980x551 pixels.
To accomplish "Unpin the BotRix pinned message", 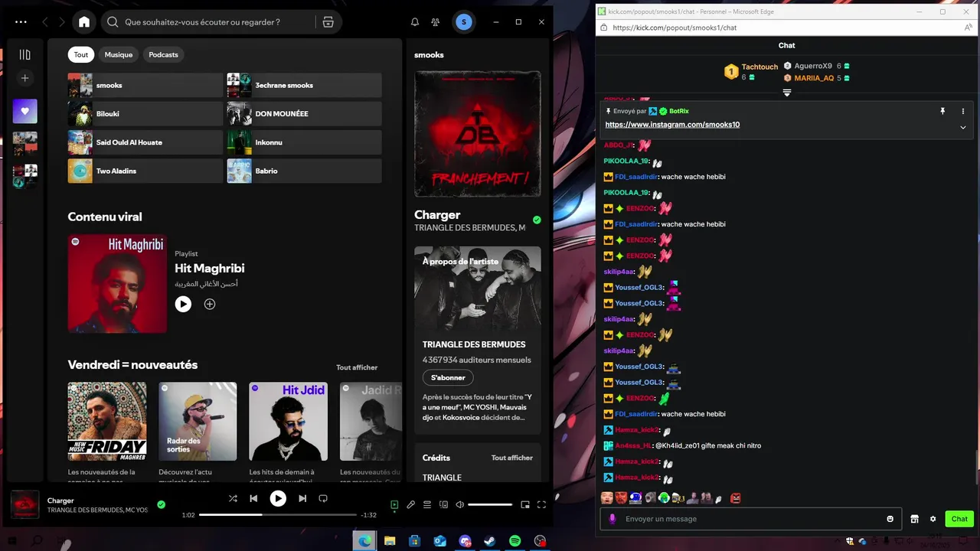I will [x=942, y=111].
